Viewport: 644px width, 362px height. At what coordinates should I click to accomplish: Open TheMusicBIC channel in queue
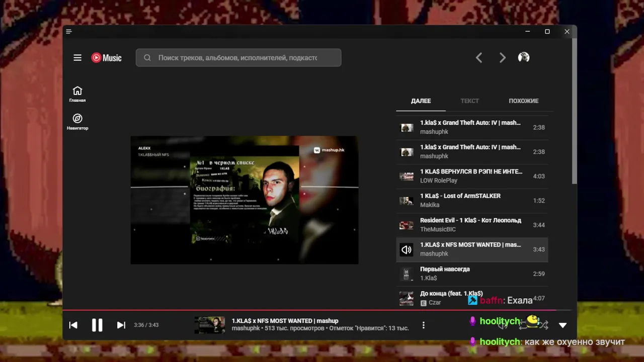coord(438,229)
